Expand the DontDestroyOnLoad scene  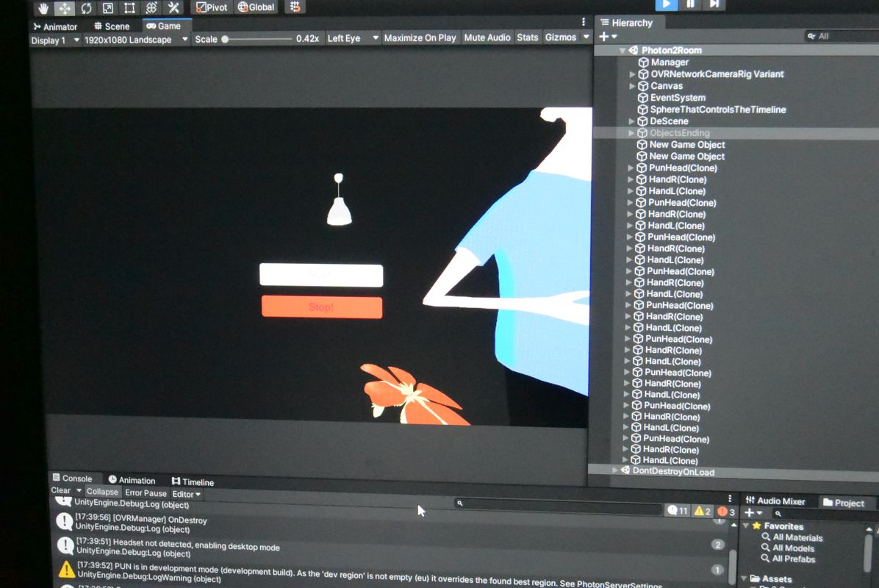coord(615,470)
